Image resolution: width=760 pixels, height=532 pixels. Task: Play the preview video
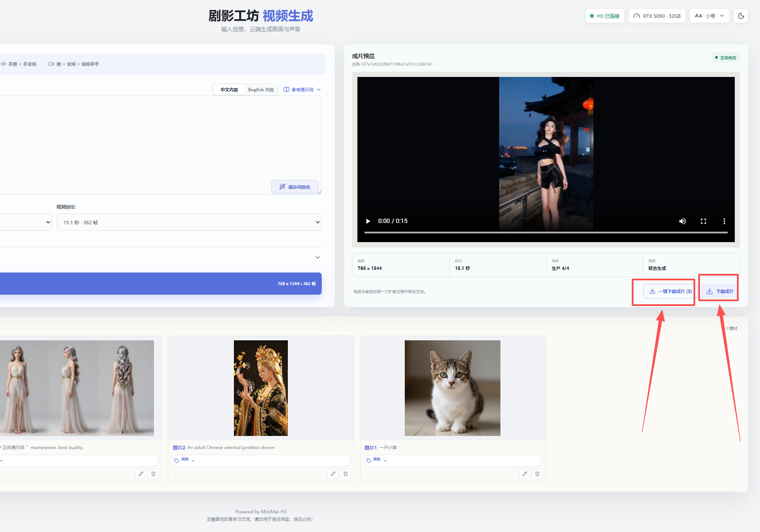click(x=368, y=221)
